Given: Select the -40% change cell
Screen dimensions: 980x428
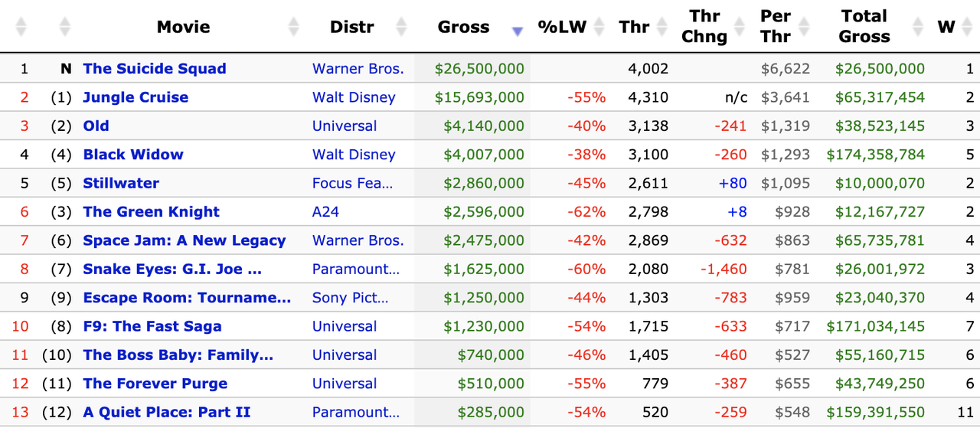Looking at the screenshot, I should 586,126.
